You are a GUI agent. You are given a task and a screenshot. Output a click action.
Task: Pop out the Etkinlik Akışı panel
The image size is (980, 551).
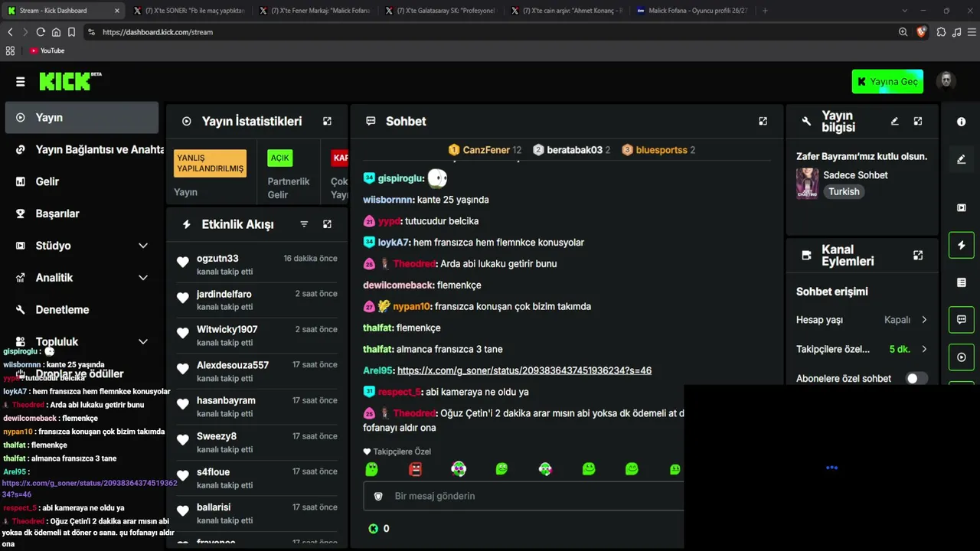(x=327, y=224)
